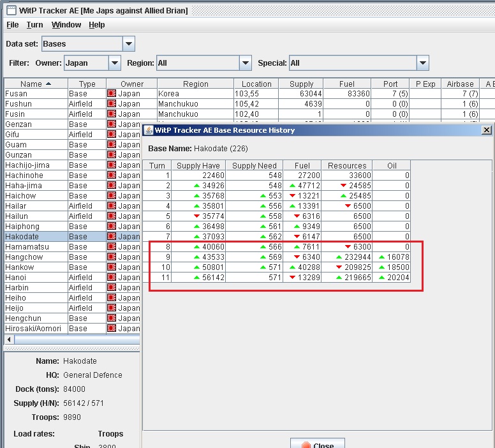Click the Close button with red icon
Image resolution: width=495 pixels, height=448 pixels.
click(318, 444)
